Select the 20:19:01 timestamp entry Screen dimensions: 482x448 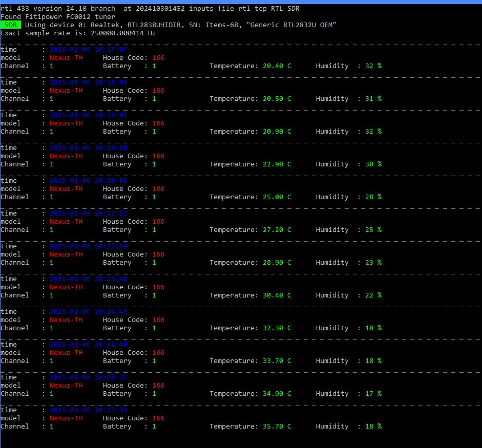[x=88, y=115]
